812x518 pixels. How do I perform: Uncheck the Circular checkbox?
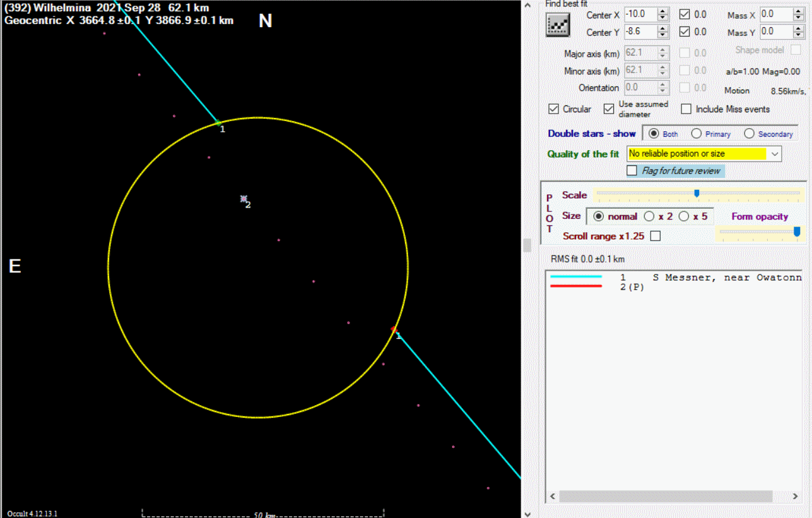[553, 109]
